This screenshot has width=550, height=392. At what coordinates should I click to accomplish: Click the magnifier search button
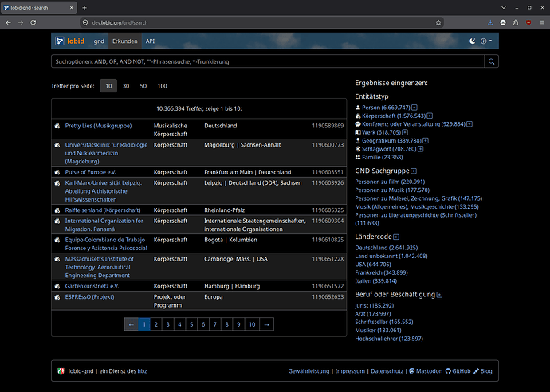(x=492, y=61)
